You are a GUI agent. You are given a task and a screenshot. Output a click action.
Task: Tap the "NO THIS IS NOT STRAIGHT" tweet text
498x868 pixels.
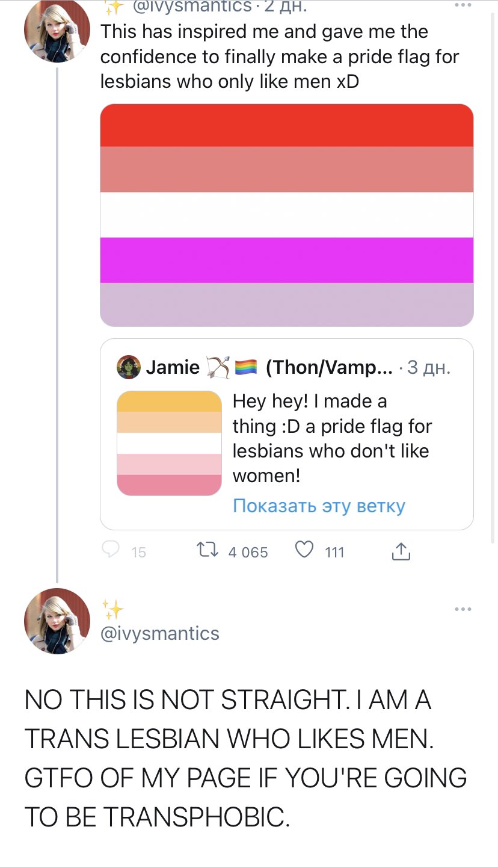coord(245,757)
